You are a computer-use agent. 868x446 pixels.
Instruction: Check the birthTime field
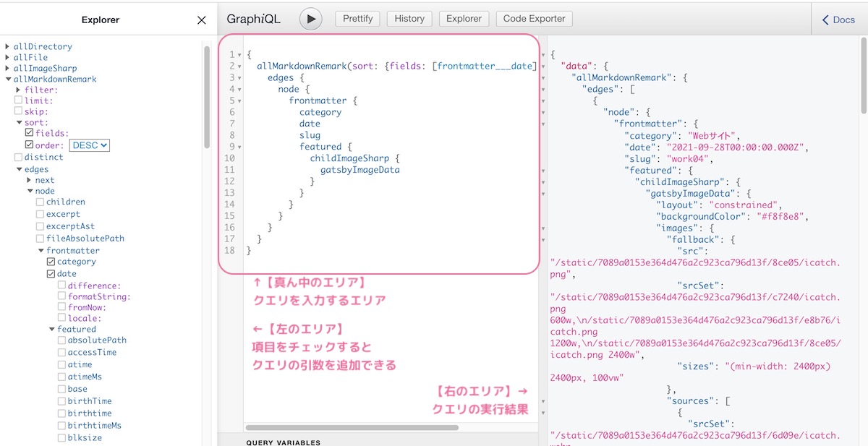coord(62,401)
